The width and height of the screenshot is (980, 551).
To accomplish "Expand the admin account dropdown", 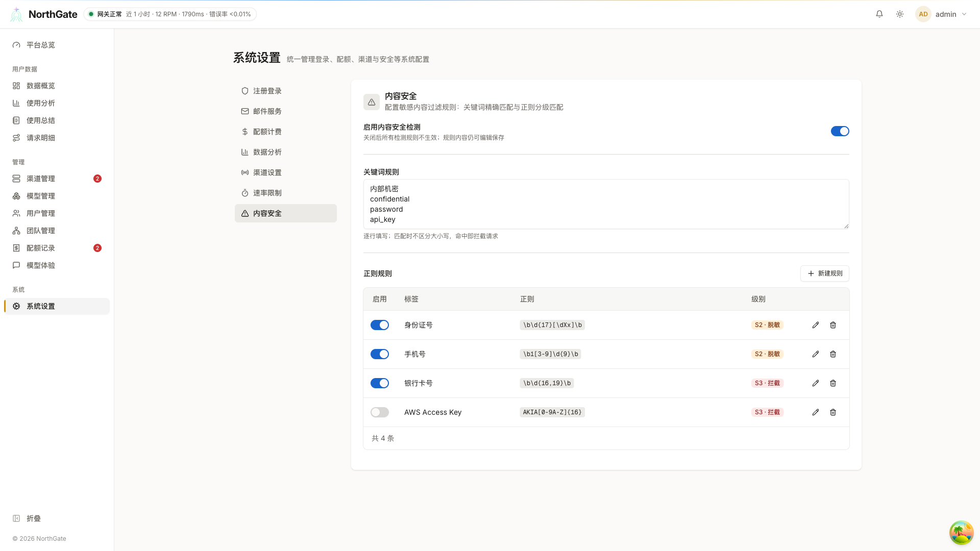I will click(x=942, y=14).
